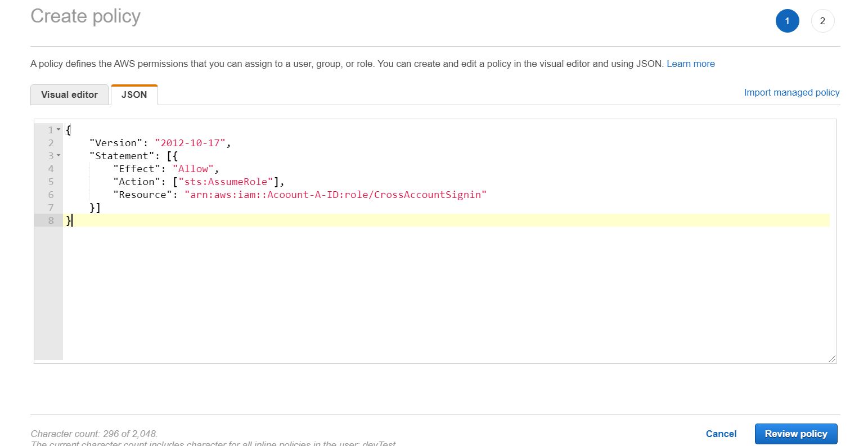The height and width of the screenshot is (446, 868).
Task: Click line number 2 in the gutter
Action: click(51, 143)
